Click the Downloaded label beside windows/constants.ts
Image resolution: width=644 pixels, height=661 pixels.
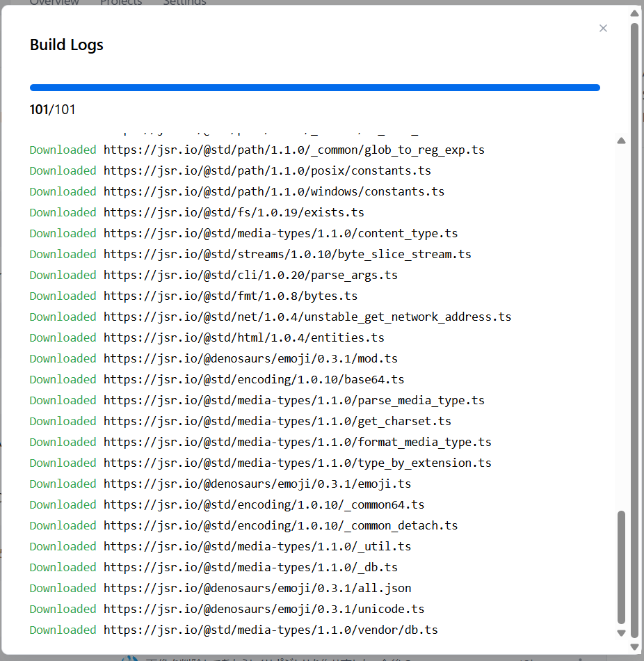click(63, 191)
